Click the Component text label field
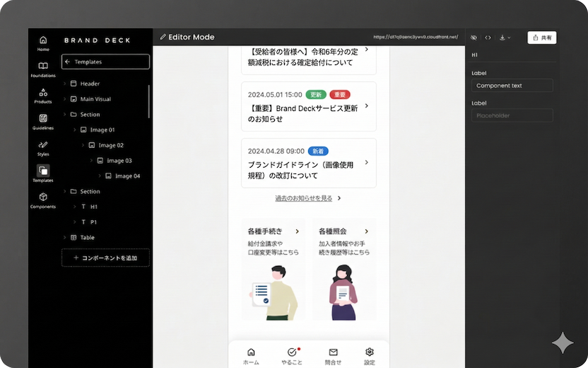 512,85
